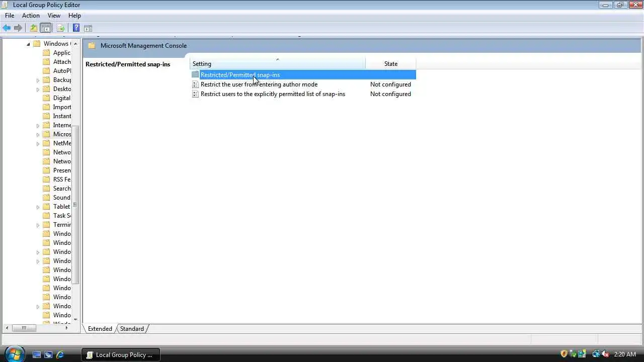Open the Help menu
The height and width of the screenshot is (362, 644).
click(74, 16)
